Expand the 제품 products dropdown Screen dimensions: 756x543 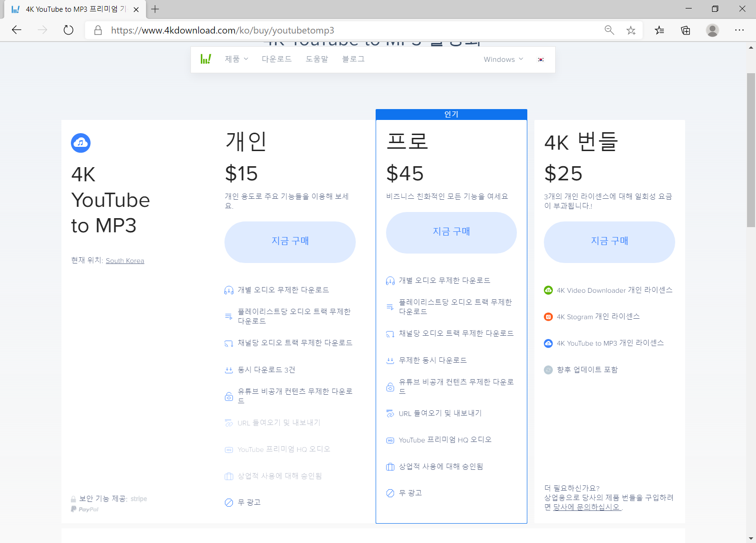pyautogui.click(x=236, y=59)
